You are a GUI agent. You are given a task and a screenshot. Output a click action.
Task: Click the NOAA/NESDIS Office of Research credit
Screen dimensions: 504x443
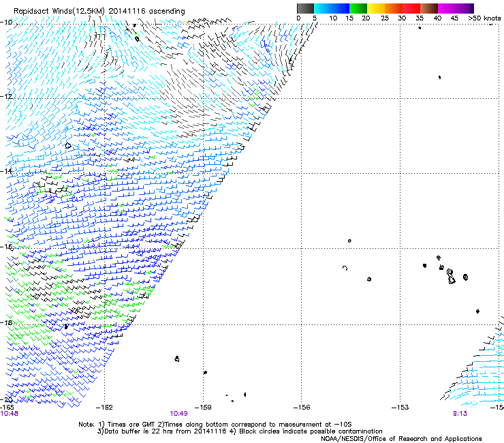[401, 439]
